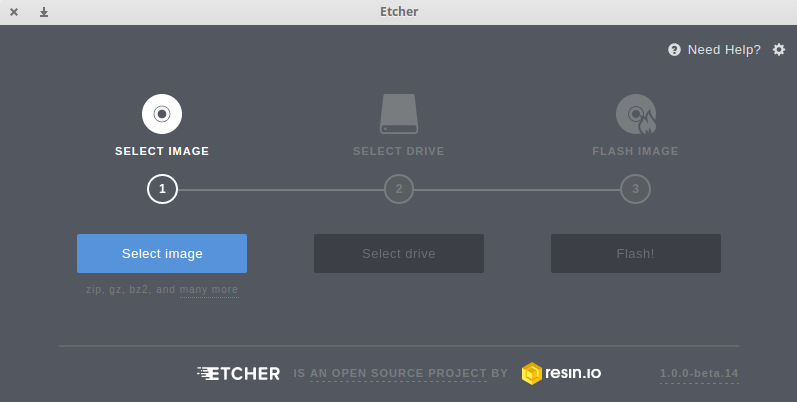Click the Select drive button
This screenshot has width=797, height=402.
(399, 254)
